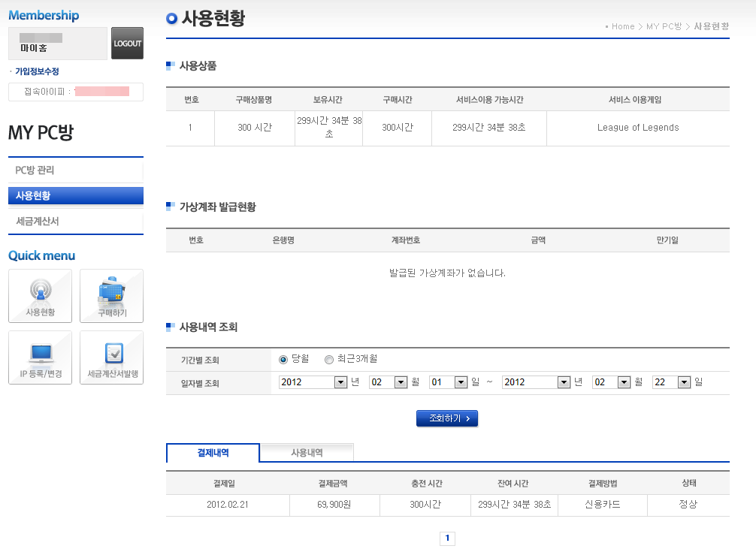Open 세금계산서 in the sidebar menu

coord(75,222)
